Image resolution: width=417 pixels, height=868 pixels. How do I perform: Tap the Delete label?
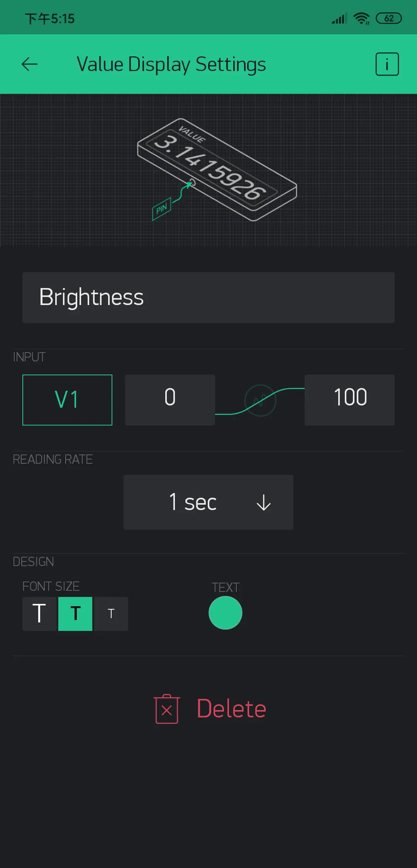[231, 709]
